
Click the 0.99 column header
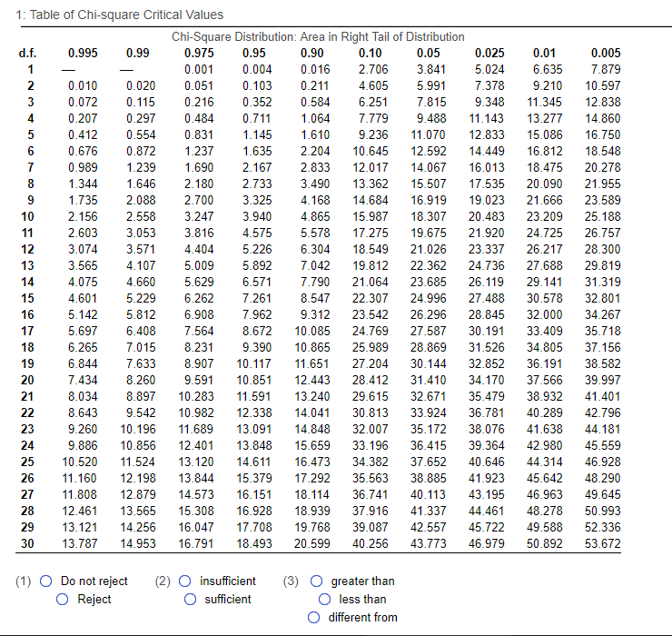tap(137, 54)
